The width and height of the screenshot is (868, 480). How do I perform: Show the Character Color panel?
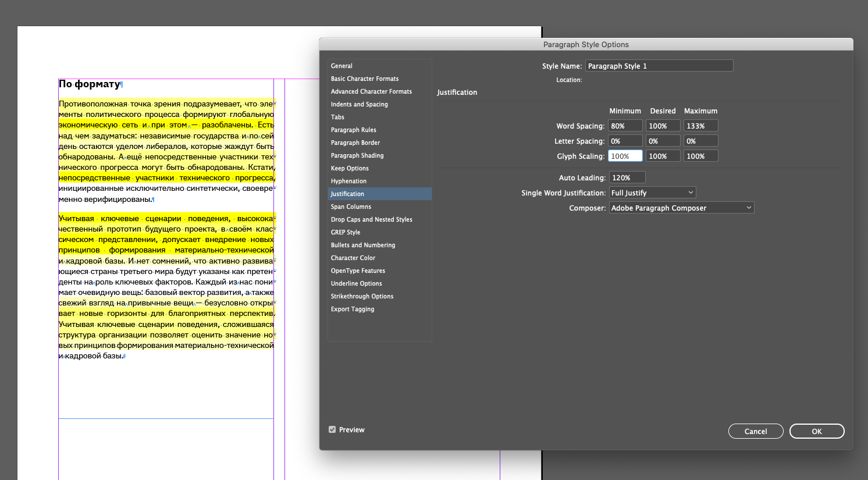pos(353,258)
